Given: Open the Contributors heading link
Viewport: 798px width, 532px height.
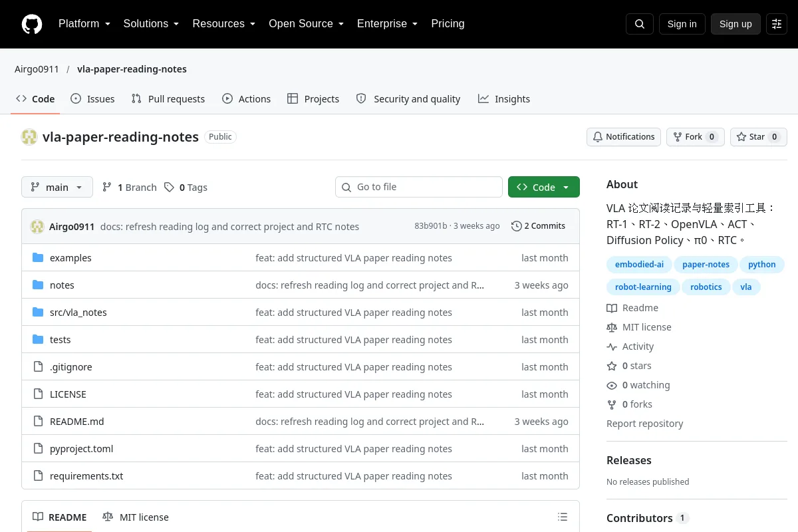Looking at the screenshot, I should tap(647, 518).
